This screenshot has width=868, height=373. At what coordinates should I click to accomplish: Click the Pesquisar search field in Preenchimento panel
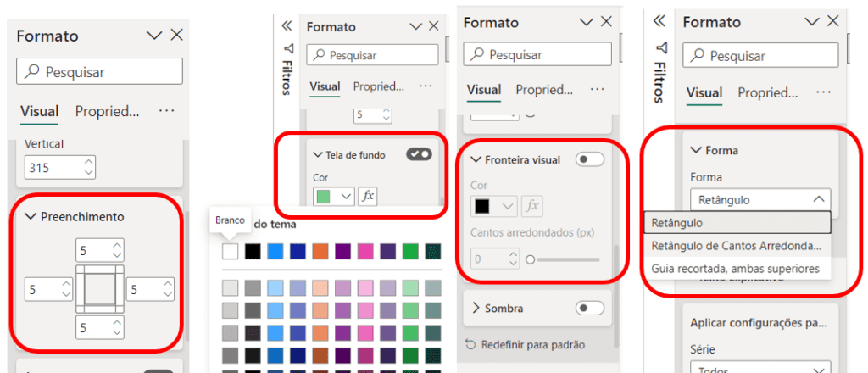100,72
